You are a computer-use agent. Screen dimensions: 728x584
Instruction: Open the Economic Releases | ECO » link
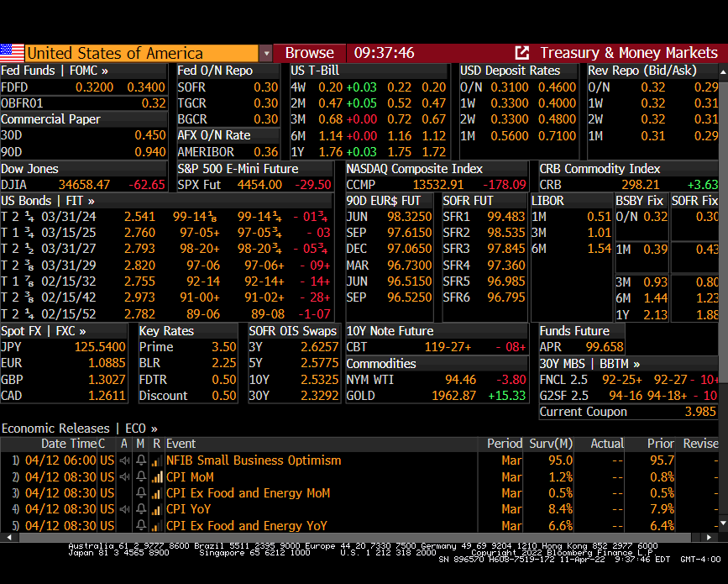coord(80,428)
